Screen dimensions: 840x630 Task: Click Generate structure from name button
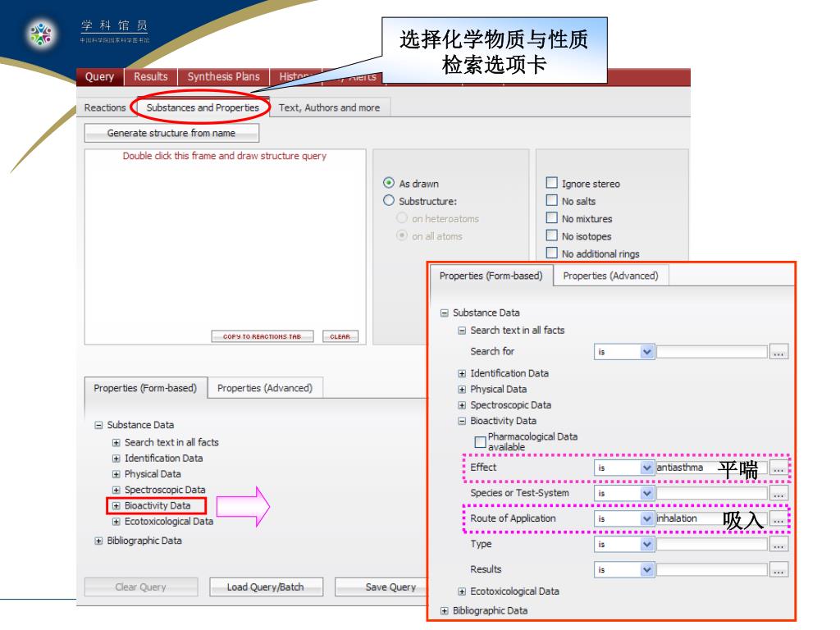(x=171, y=133)
